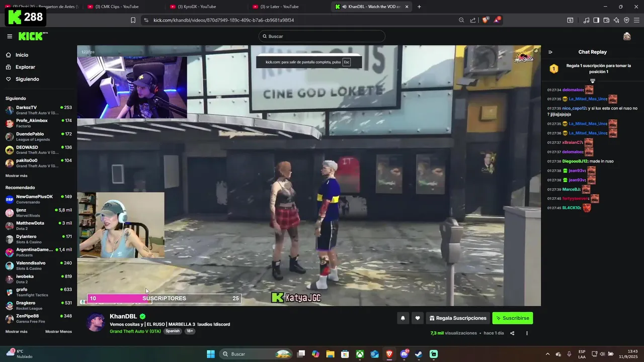Click username DiegoooBJ12 in chat

[575, 161]
